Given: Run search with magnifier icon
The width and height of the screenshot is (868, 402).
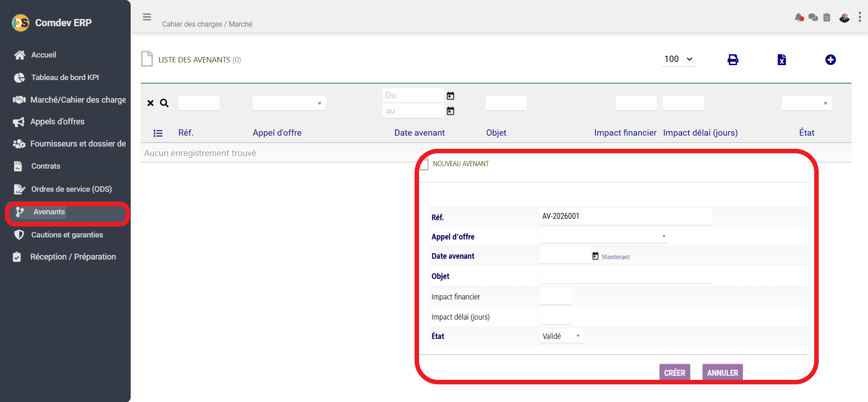Looking at the screenshot, I should [x=164, y=103].
